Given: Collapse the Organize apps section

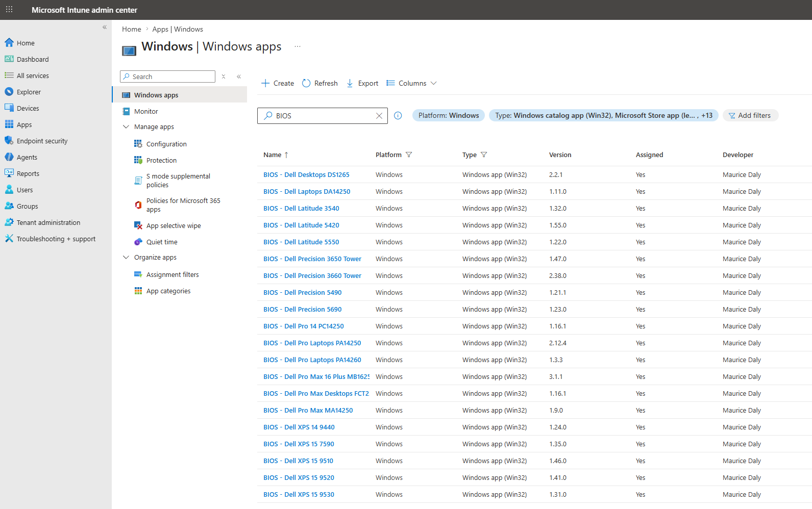Looking at the screenshot, I should pyautogui.click(x=126, y=257).
